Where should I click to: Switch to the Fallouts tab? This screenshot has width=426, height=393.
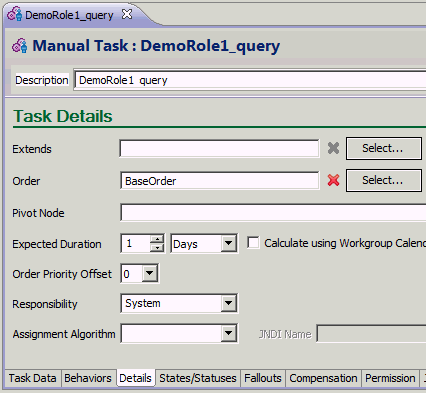(263, 378)
